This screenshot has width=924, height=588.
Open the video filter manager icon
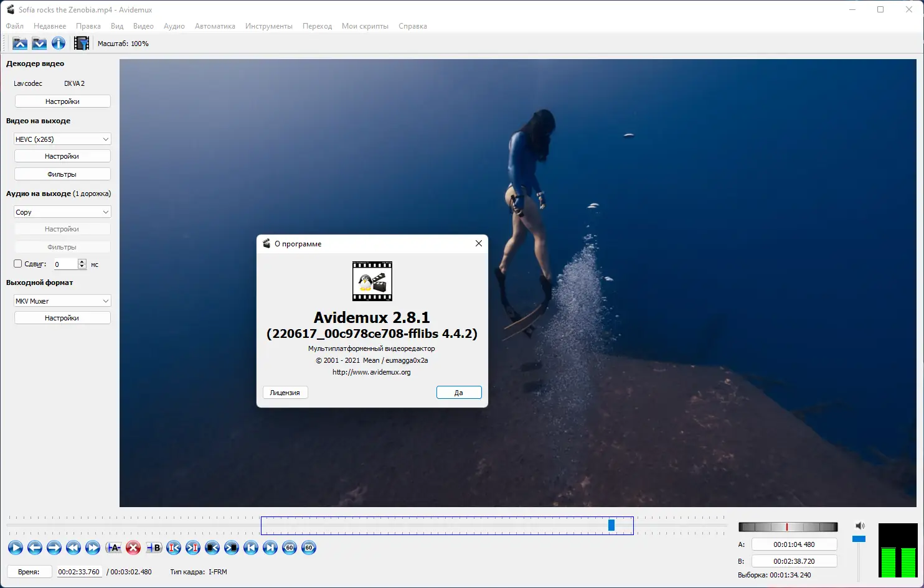coord(82,44)
